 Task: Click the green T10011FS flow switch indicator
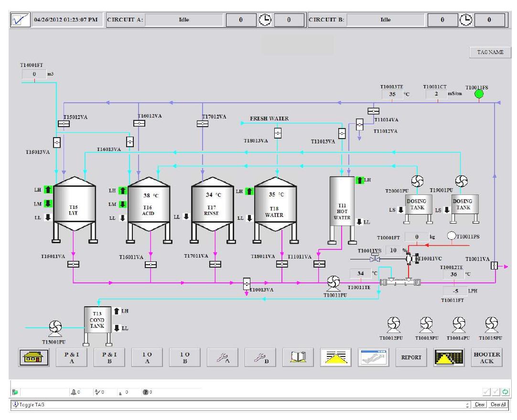click(479, 94)
